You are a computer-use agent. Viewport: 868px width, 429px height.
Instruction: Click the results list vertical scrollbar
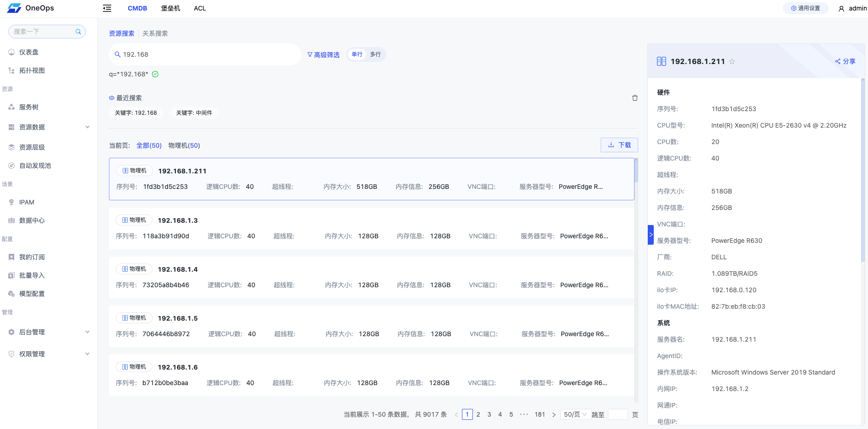pyautogui.click(x=636, y=170)
